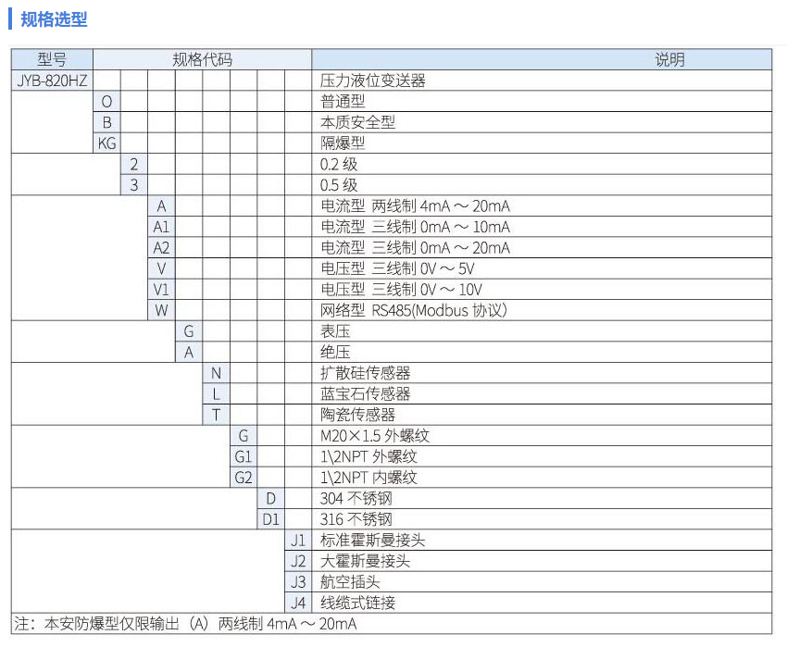The width and height of the screenshot is (787, 672).
Task: Click the 大霍斯曼接头 description
Action: click(x=366, y=561)
